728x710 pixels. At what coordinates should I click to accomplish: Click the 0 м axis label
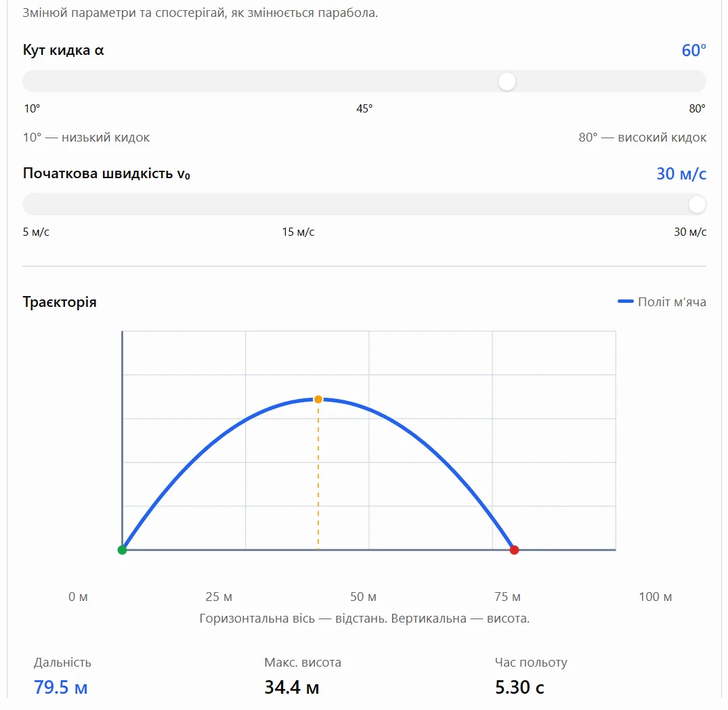[78, 597]
